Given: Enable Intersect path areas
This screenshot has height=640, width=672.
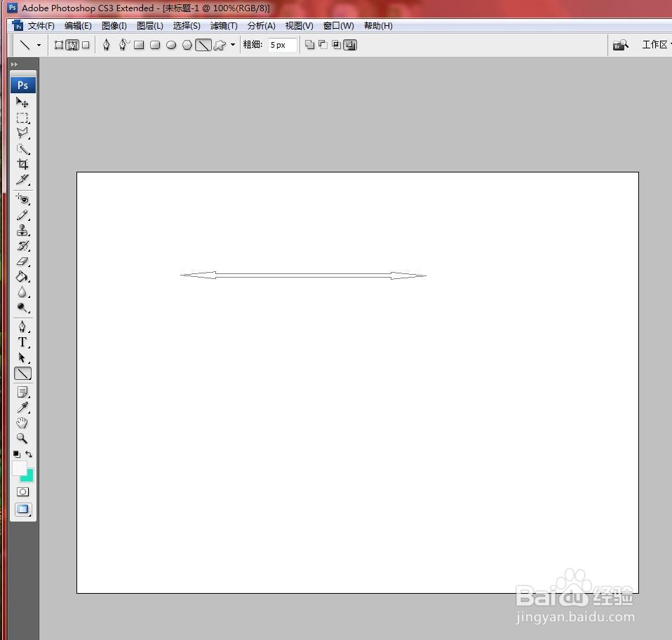Looking at the screenshot, I should click(x=337, y=45).
